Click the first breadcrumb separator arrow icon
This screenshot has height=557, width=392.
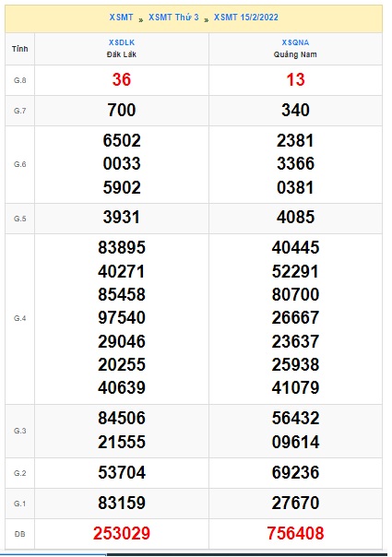click(x=141, y=20)
